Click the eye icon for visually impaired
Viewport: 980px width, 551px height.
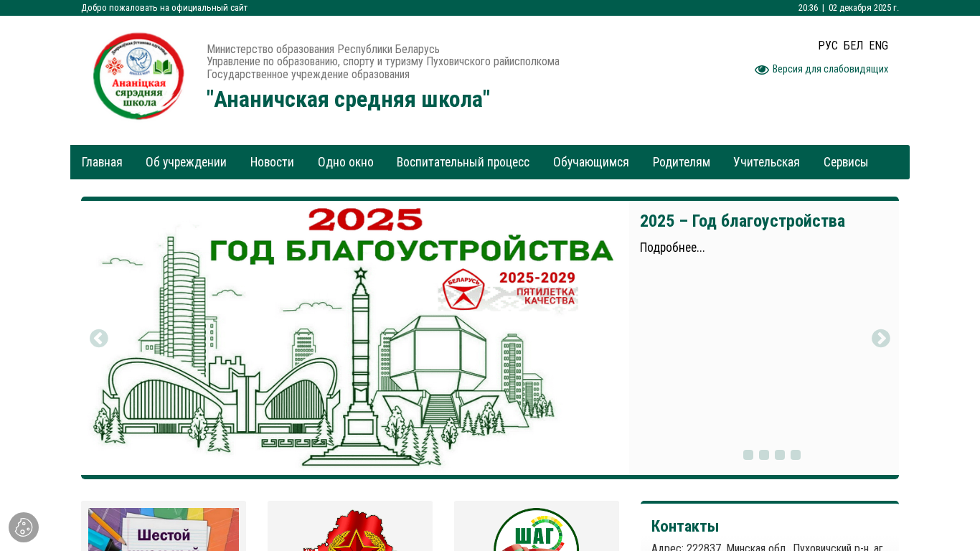point(762,70)
